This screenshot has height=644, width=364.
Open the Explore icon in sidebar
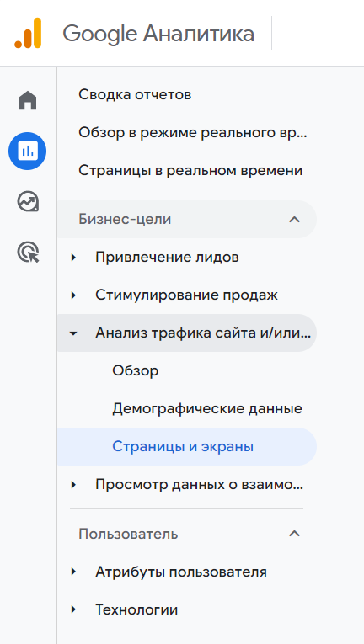click(x=28, y=202)
